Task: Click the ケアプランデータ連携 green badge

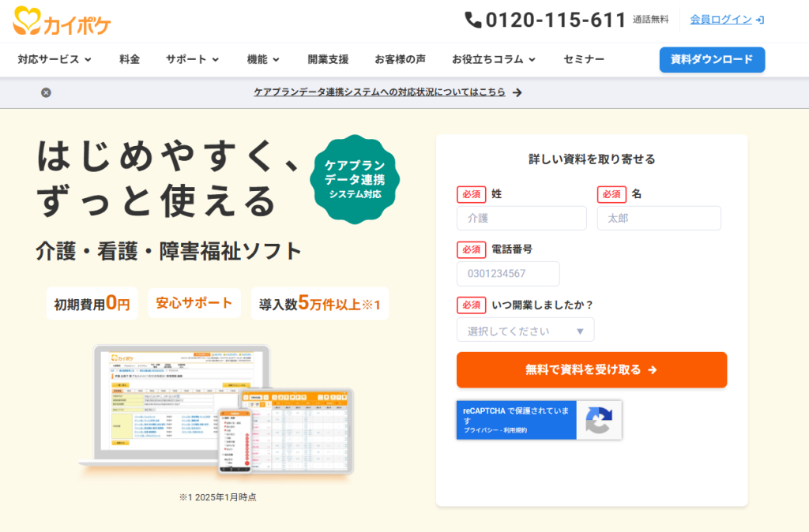Action: [x=355, y=179]
